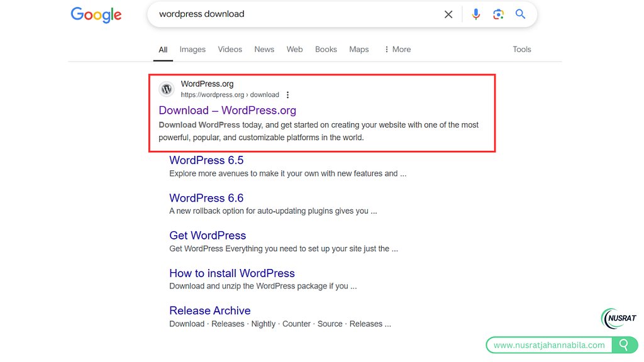Screen dimensions: 644x362
Task: Select the All tab
Action: [x=163, y=50]
